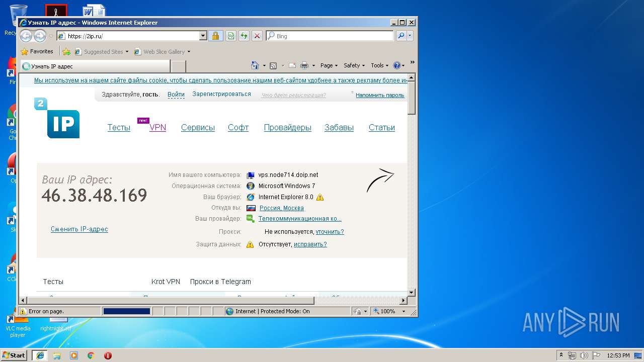Open Web Slice Gallery on favorites bar
644x362 pixels.
(x=162, y=51)
